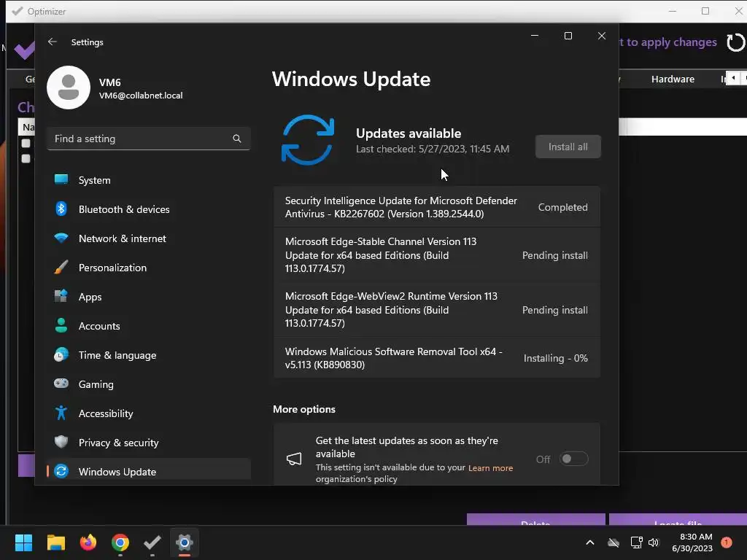Launch Chrome from the taskbar
This screenshot has width=747, height=560.
120,542
